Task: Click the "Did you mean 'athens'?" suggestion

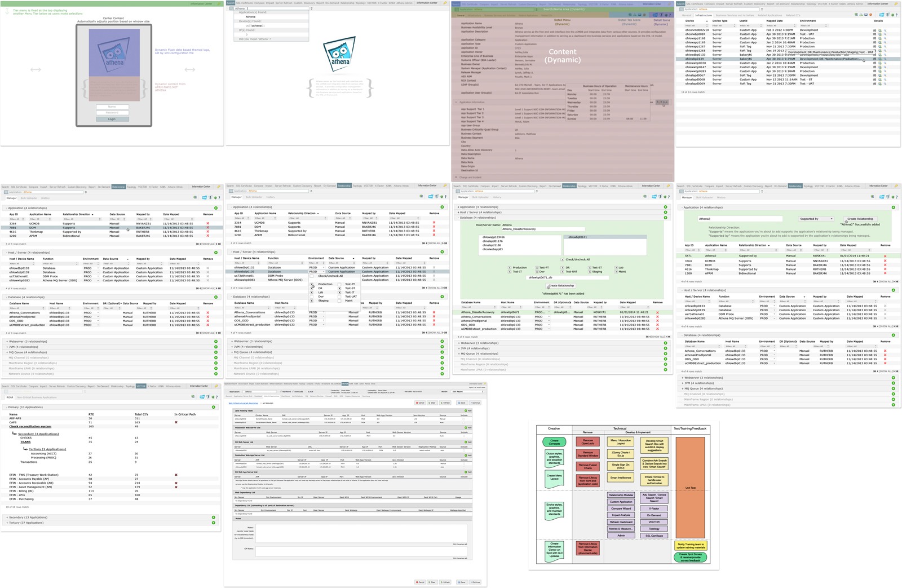Action: point(255,39)
